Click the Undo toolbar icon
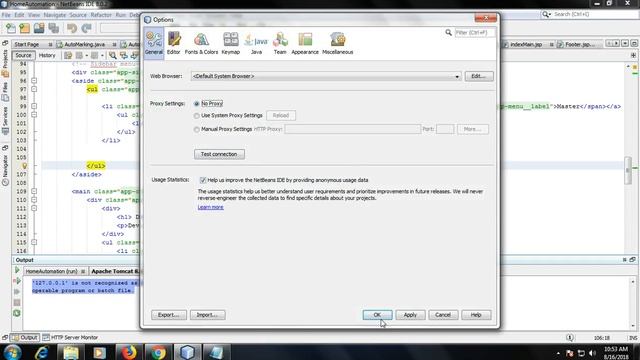 point(72,28)
